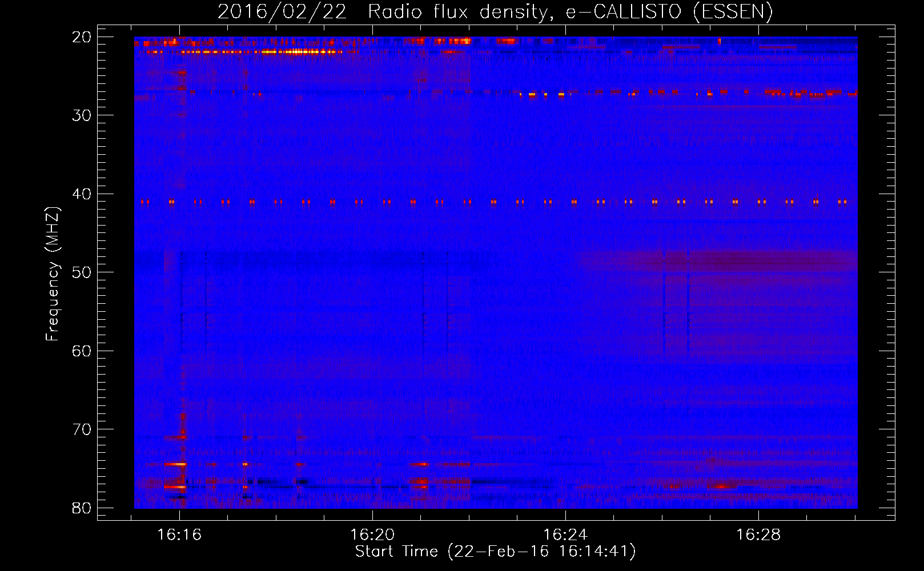Click the 16:28 time tick label
Screen dimensions: 924x571
pyautogui.click(x=758, y=535)
